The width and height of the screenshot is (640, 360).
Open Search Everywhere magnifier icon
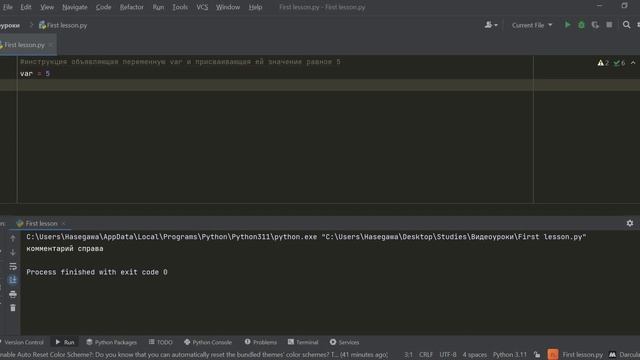click(x=626, y=25)
